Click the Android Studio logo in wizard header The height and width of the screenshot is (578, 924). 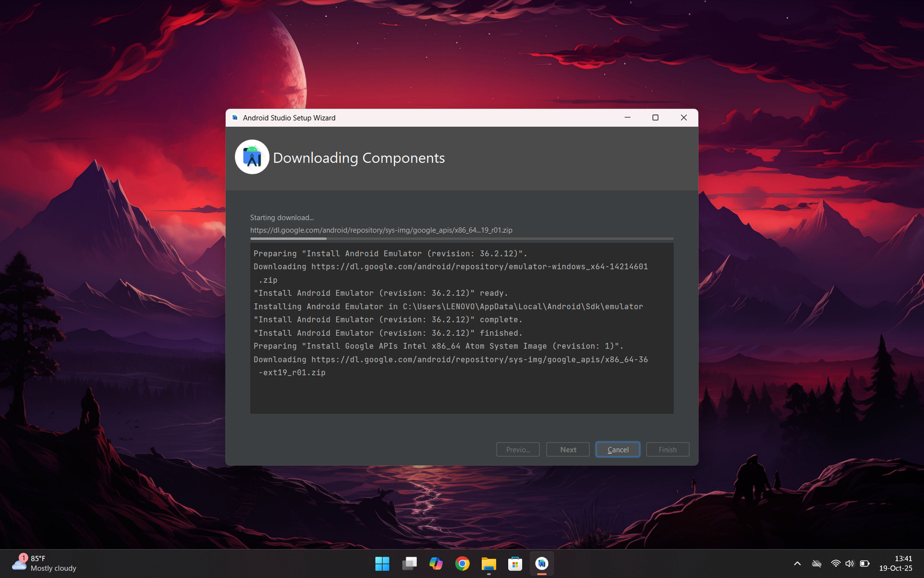click(x=252, y=157)
